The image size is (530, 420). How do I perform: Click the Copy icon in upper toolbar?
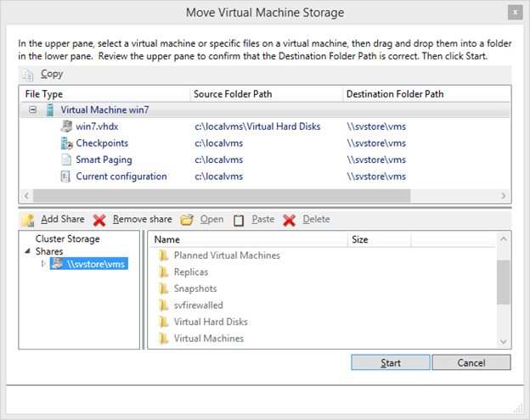tap(29, 75)
